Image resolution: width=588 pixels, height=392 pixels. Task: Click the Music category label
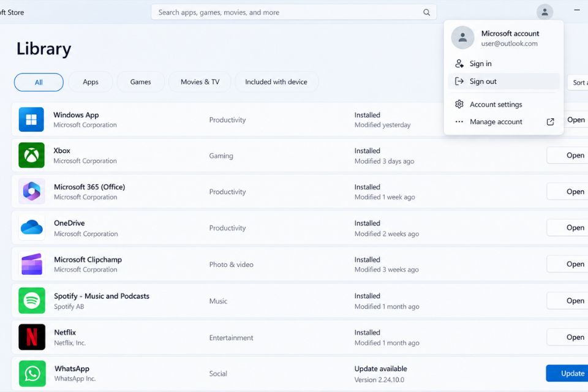[218, 301]
